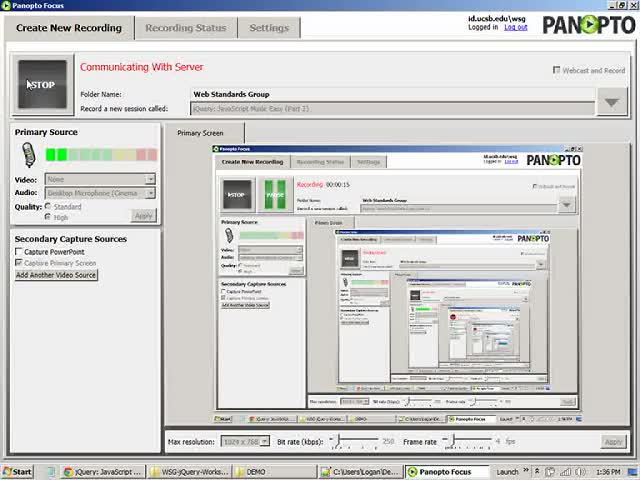Click the session name input field
The height and width of the screenshot is (480, 640).
[390, 108]
